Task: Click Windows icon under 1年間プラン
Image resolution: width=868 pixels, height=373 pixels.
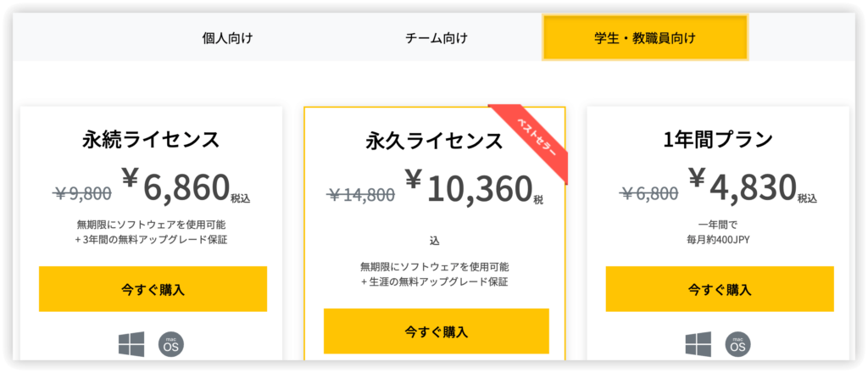Action: coord(698,344)
